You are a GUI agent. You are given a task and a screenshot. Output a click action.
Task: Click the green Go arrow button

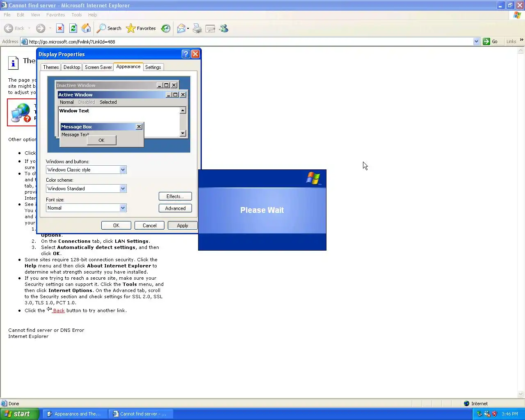coord(486,41)
